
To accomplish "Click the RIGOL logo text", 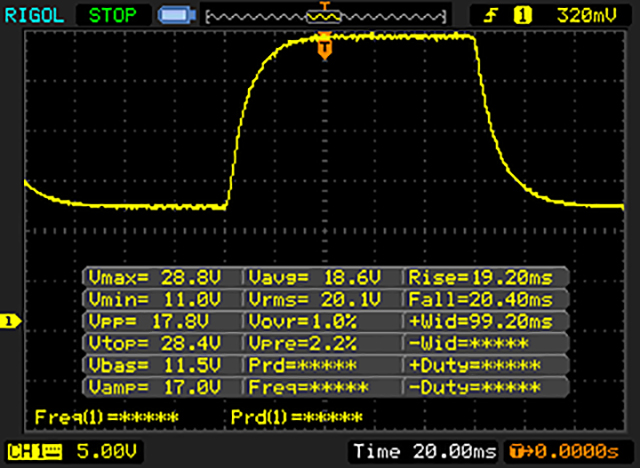I will pyautogui.click(x=34, y=16).
